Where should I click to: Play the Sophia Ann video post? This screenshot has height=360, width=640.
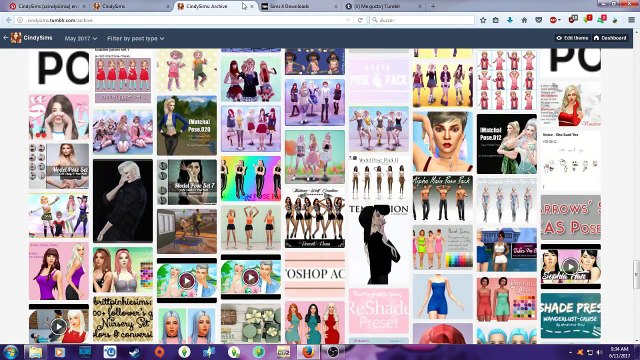[570, 266]
